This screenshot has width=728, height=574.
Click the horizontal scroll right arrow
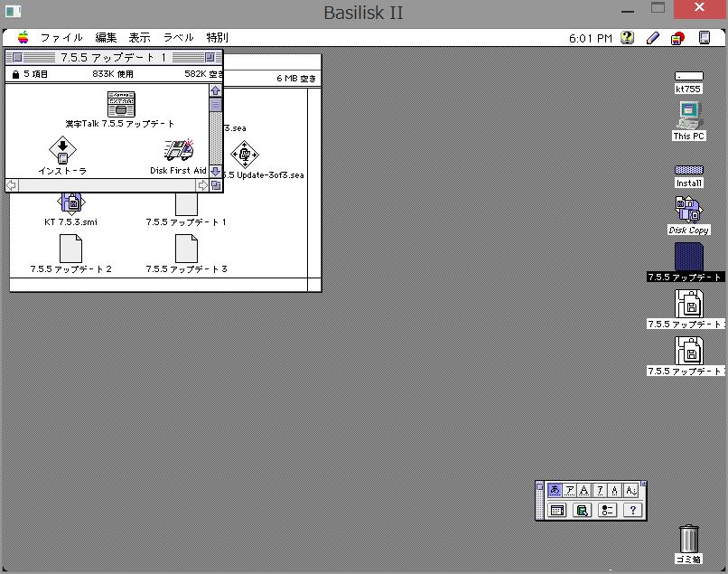pos(202,185)
